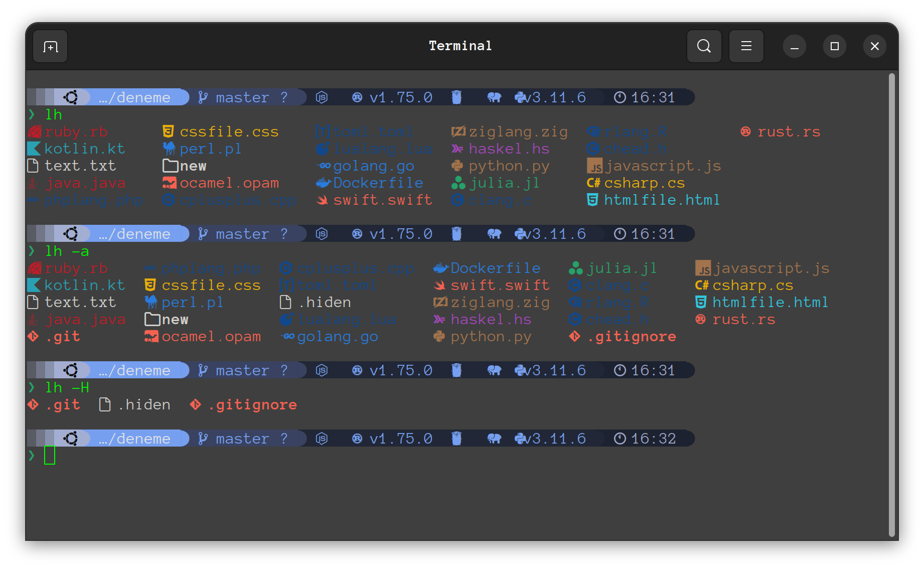Click text.txt in the first listing
This screenshot has height=569, width=924.
click(80, 166)
